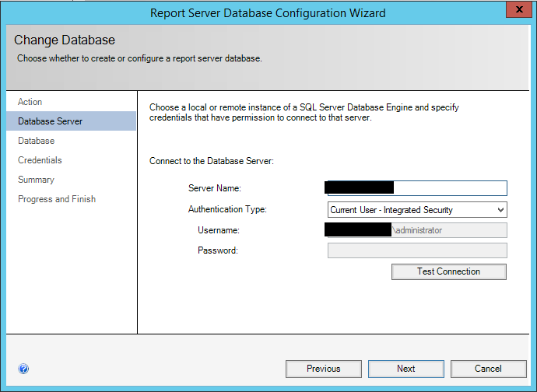Click the Test Connection button
This screenshot has width=537, height=392.
click(448, 271)
